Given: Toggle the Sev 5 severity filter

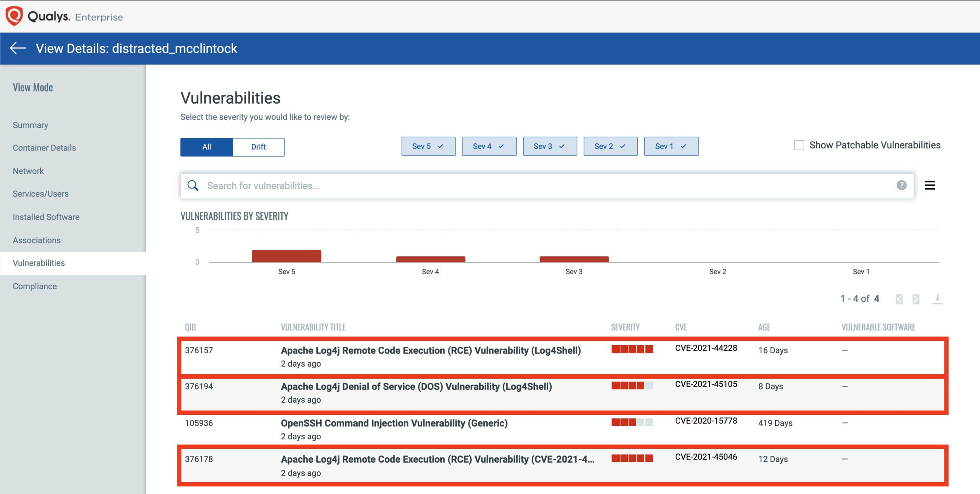Looking at the screenshot, I should point(428,146).
